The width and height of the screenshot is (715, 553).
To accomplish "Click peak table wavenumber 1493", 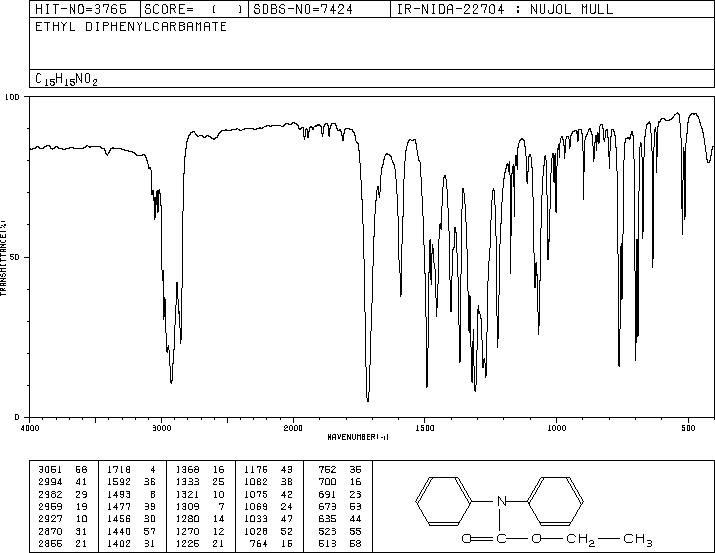I will [119, 494].
